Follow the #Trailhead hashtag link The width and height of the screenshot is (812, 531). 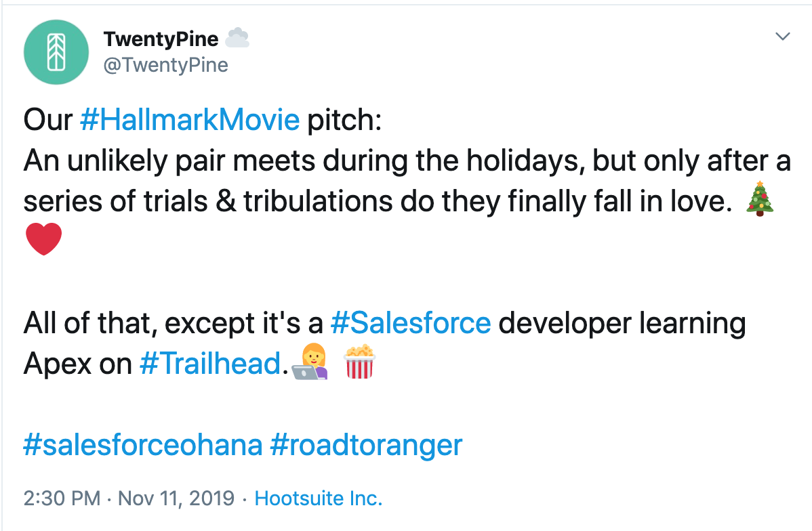211,363
